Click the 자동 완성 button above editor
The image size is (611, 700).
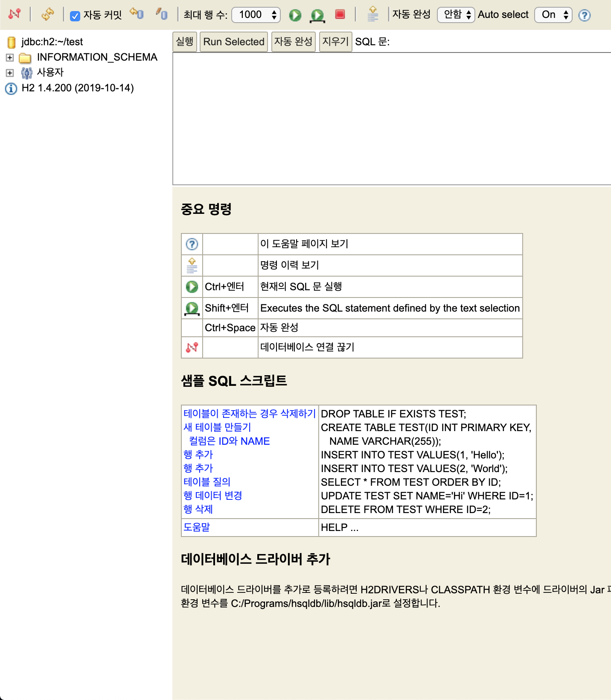point(293,42)
